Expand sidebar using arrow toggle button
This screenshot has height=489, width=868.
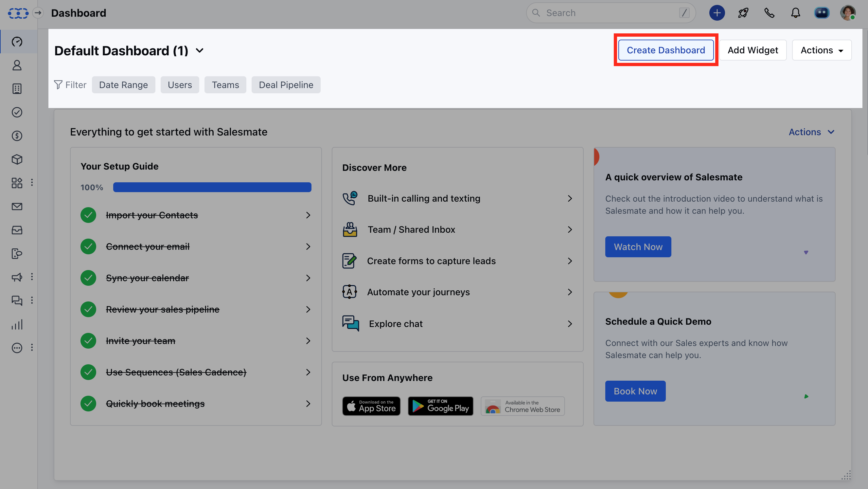(x=38, y=13)
